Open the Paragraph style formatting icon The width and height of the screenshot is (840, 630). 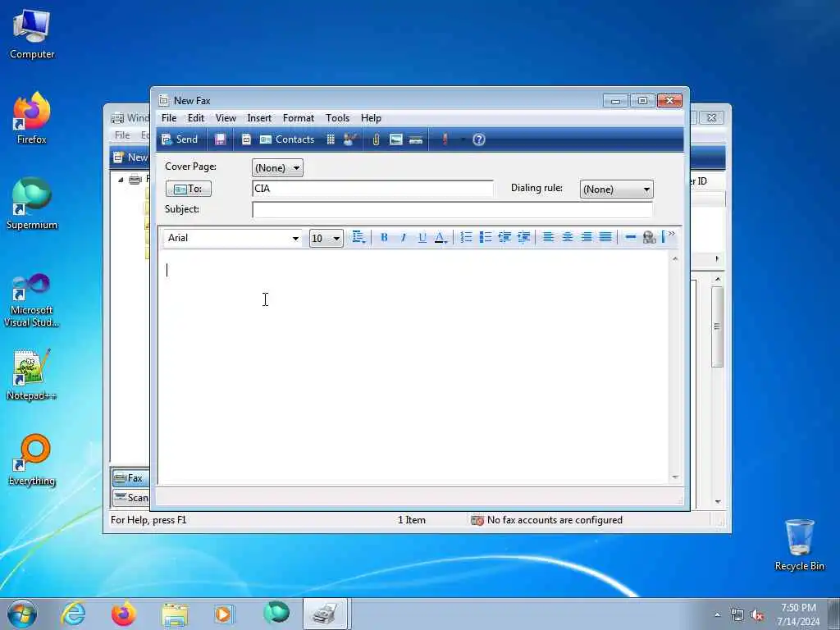(x=358, y=237)
